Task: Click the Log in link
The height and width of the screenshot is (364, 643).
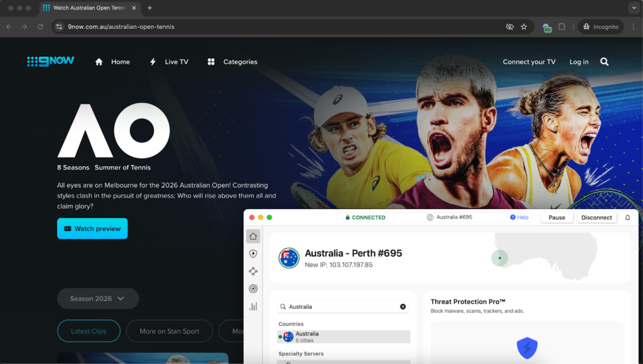Action: [578, 62]
